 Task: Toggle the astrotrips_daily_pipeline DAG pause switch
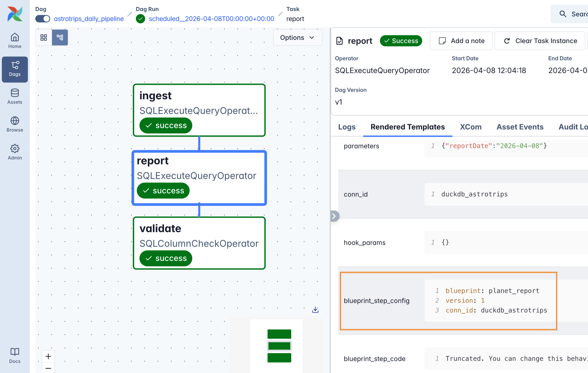click(x=43, y=19)
